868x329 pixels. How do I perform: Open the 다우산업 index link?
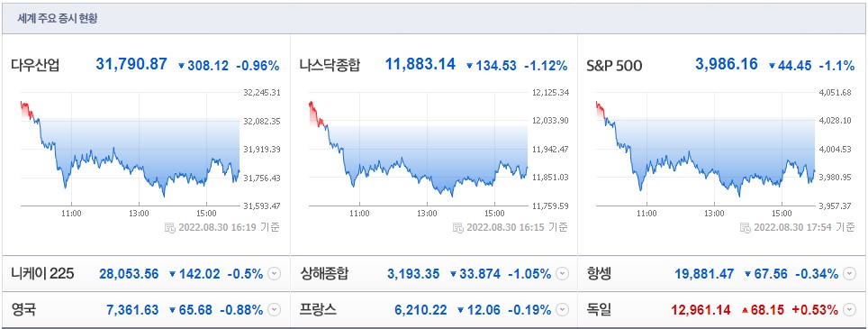(35, 66)
